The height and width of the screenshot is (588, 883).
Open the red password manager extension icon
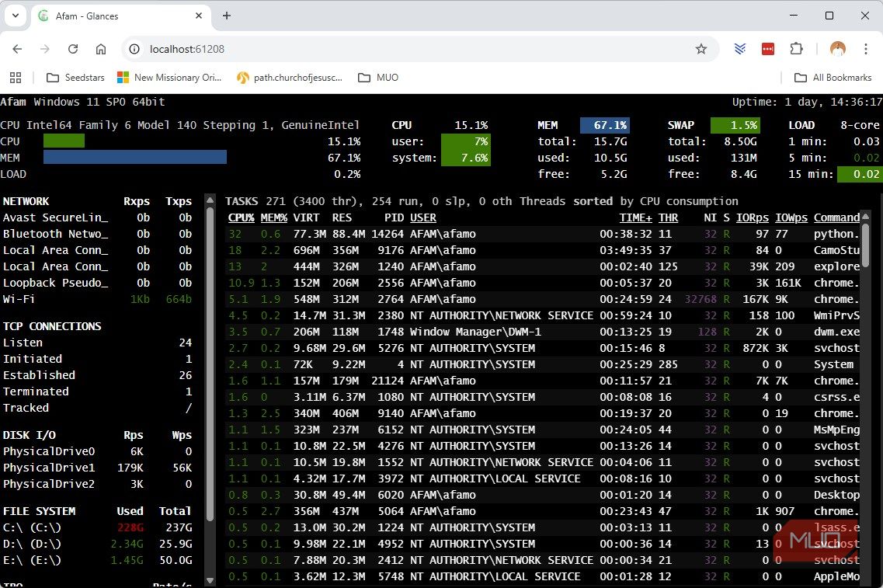pyautogui.click(x=768, y=49)
